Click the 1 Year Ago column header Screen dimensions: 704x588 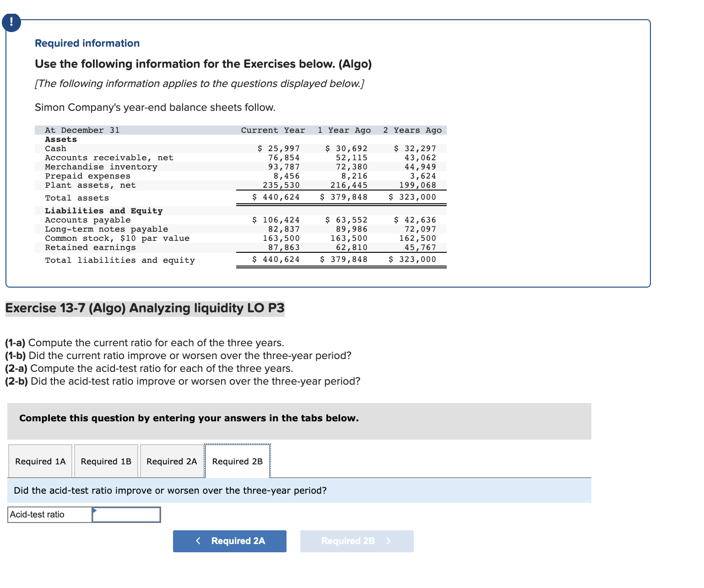(344, 130)
